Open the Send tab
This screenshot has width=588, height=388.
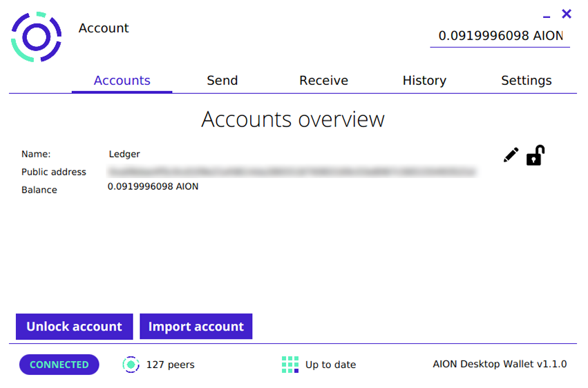[x=222, y=81]
